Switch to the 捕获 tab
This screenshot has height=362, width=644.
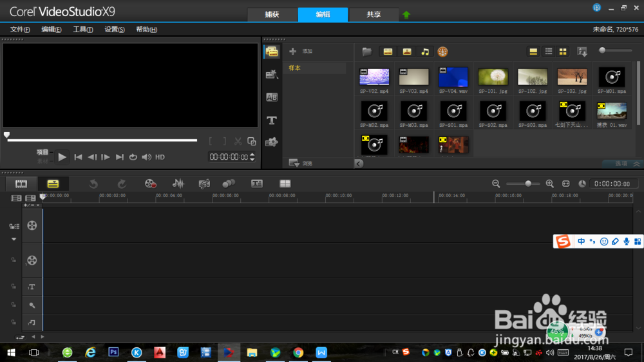(x=272, y=14)
